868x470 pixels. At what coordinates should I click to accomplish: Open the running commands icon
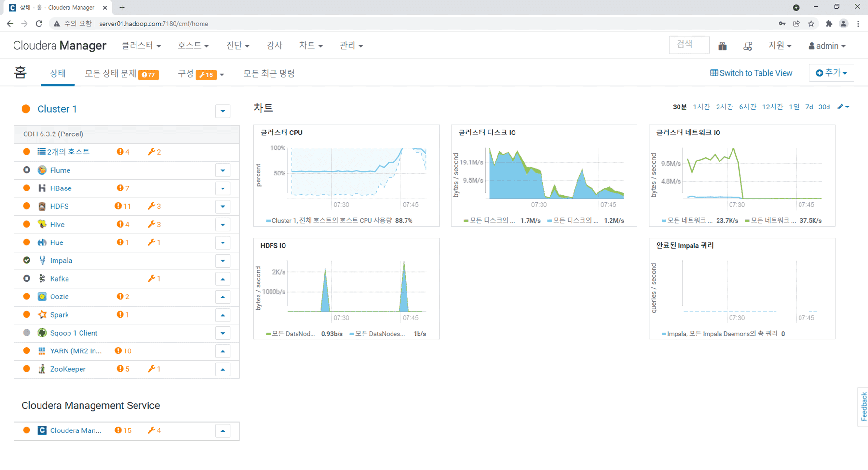(747, 46)
